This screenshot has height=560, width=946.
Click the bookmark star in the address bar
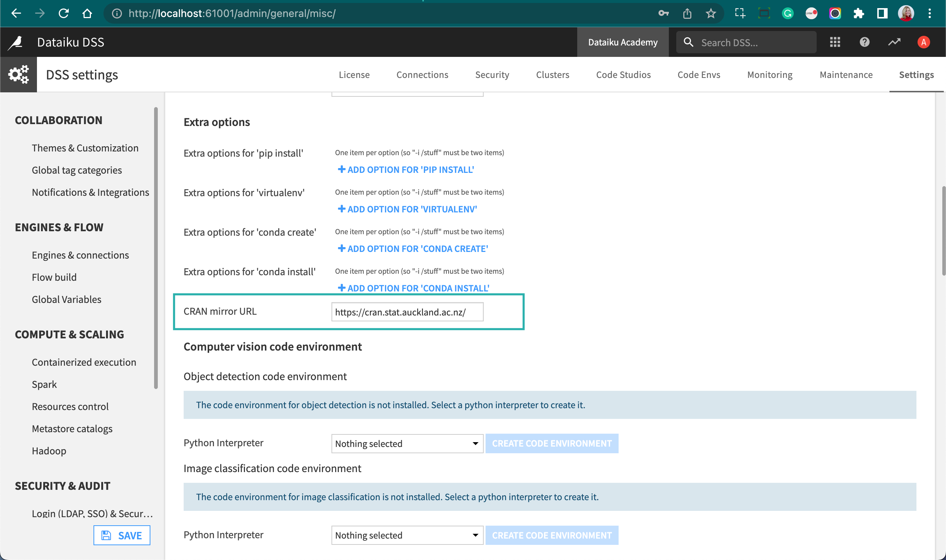[x=711, y=13]
